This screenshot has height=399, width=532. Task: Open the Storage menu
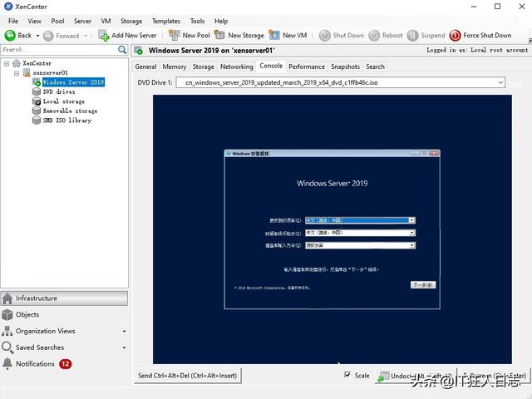click(x=131, y=21)
